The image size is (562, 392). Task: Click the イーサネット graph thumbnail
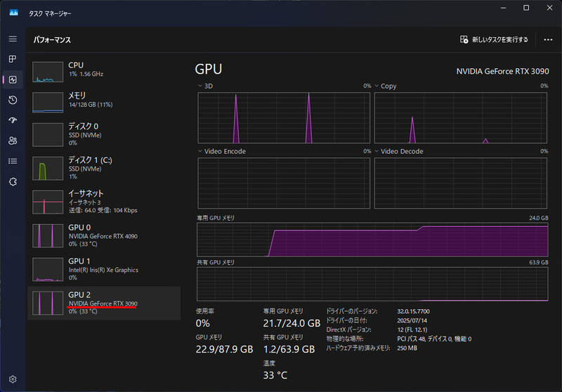[x=48, y=202]
